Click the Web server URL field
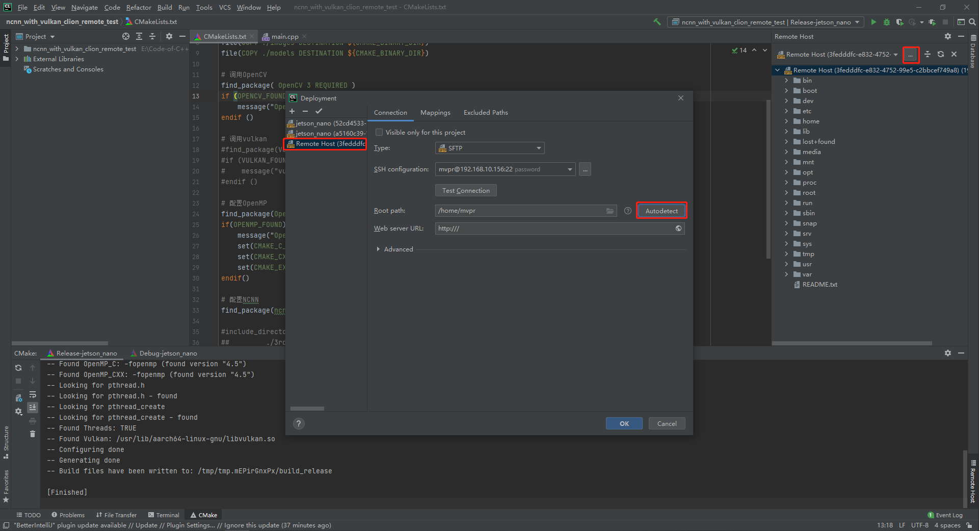Image resolution: width=980 pixels, height=531 pixels. 560,229
